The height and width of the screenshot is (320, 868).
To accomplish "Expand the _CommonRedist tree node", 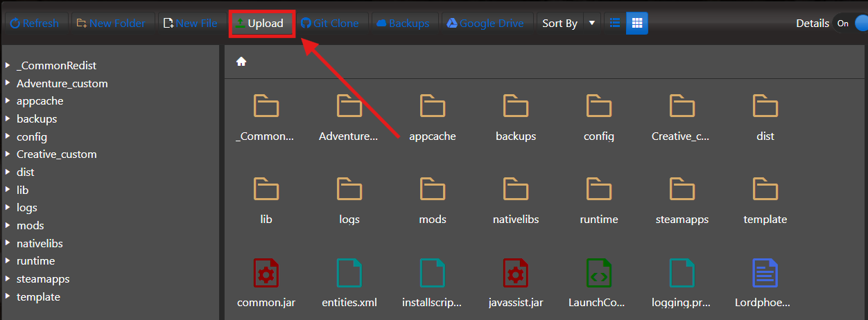I will click(x=7, y=65).
